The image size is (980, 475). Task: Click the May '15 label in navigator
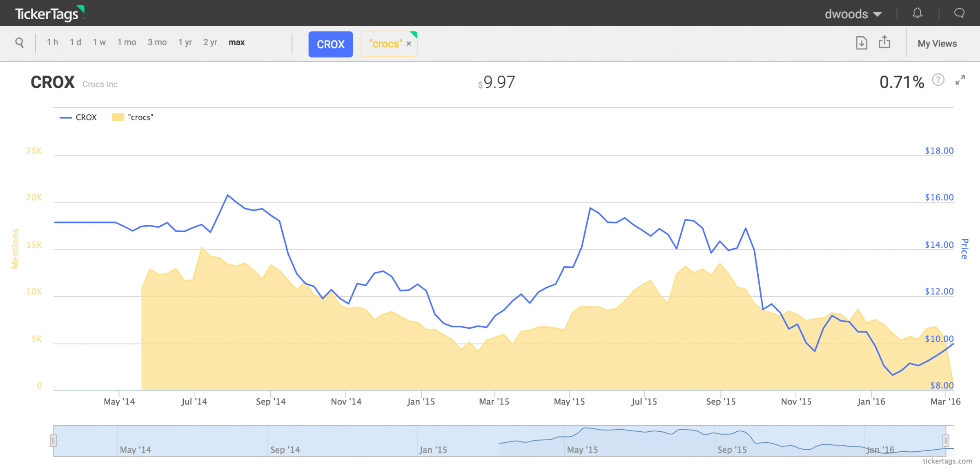pos(582,450)
